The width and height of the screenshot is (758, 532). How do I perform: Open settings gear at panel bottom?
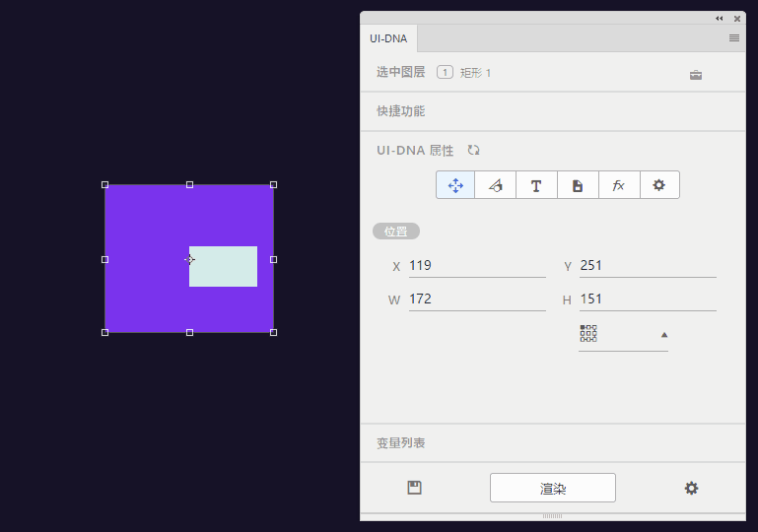tap(691, 488)
